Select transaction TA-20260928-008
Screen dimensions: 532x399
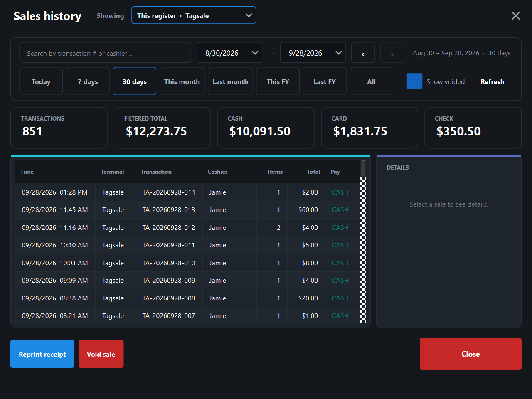pos(187,298)
